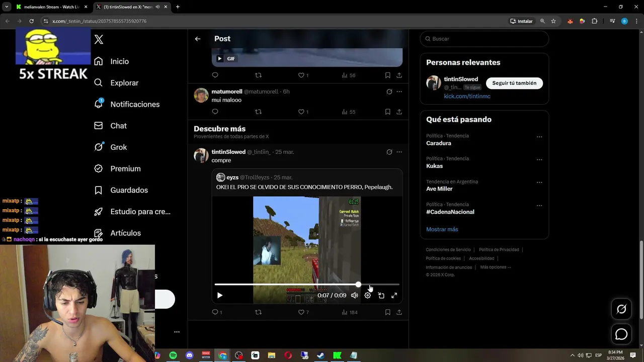This screenshot has width=644, height=362.
Task: Reply to the GIF post
Action: [215, 75]
